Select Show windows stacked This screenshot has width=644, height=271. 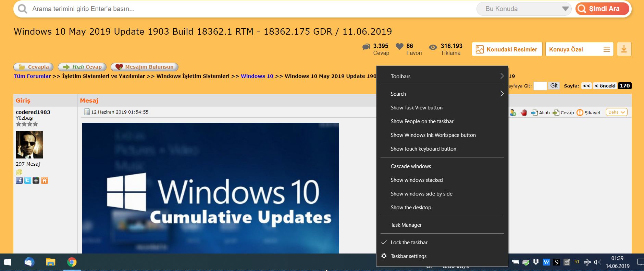point(442,180)
